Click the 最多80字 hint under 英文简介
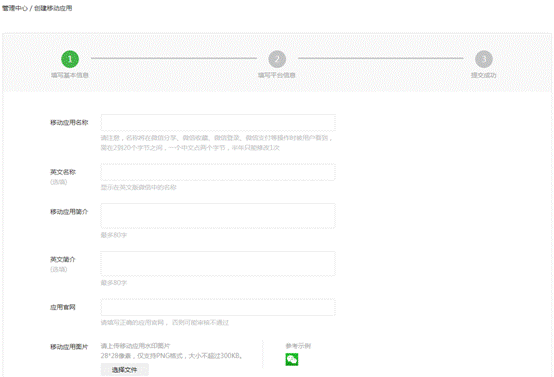This screenshot has height=377, width=554. [114, 283]
